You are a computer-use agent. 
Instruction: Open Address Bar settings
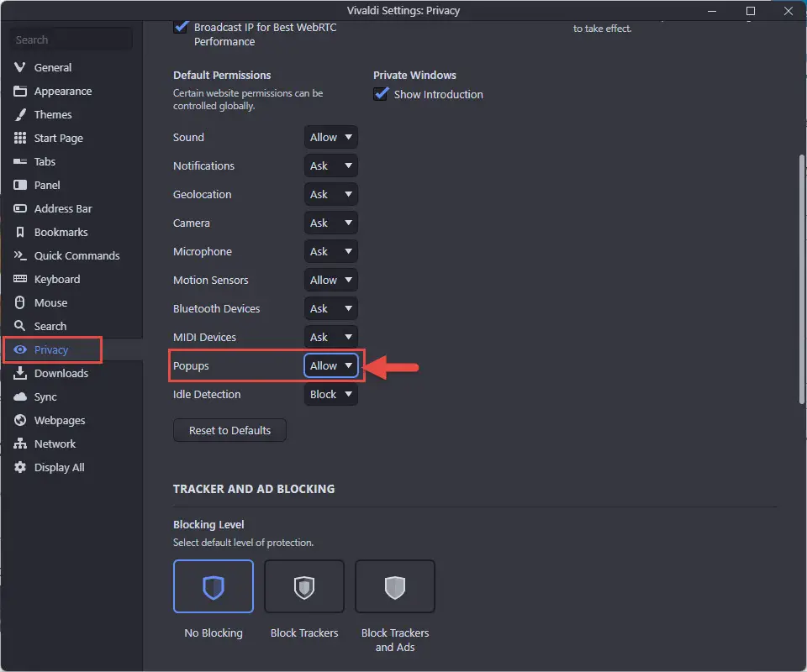pyautogui.click(x=63, y=208)
